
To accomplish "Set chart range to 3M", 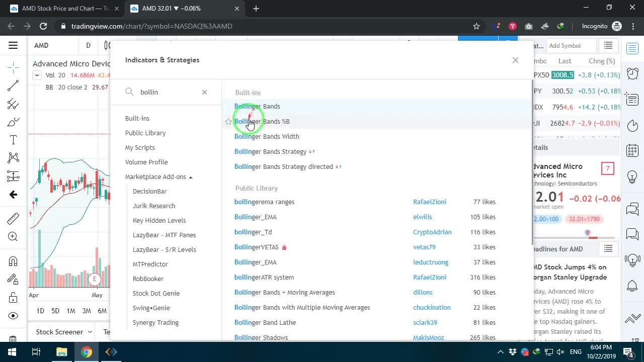I will 87,311.
